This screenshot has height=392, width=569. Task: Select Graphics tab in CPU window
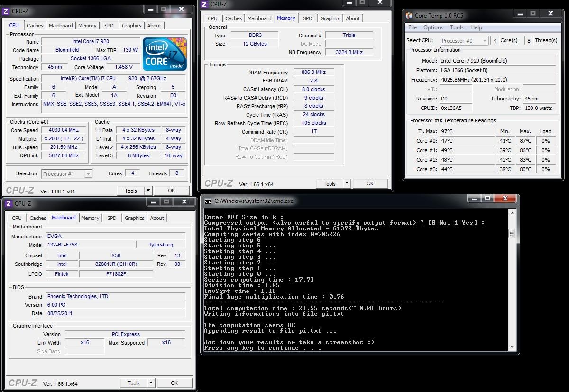point(131,26)
